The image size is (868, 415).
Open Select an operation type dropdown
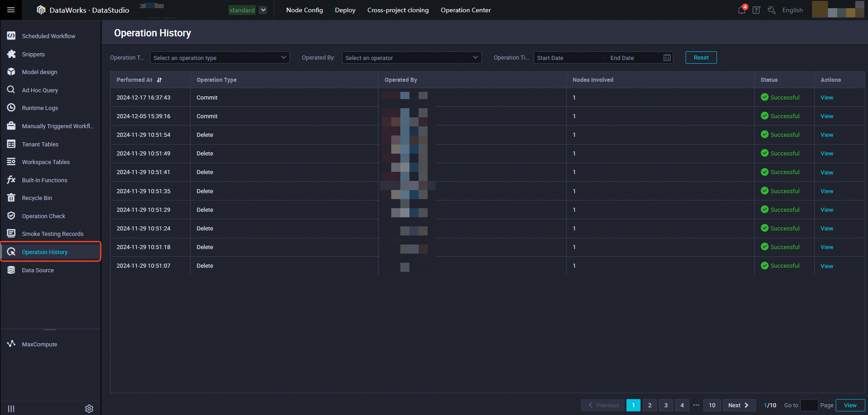(220, 58)
